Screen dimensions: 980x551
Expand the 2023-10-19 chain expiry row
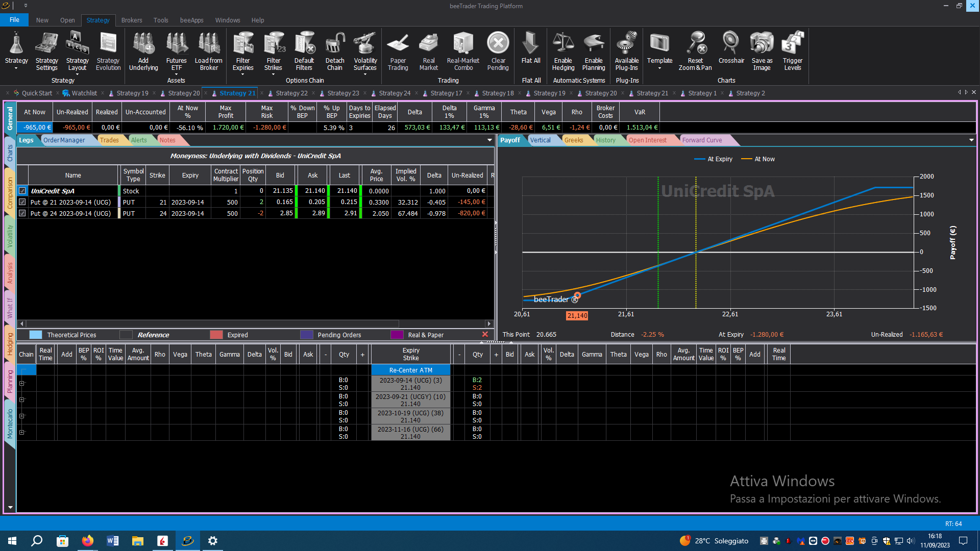22,416
